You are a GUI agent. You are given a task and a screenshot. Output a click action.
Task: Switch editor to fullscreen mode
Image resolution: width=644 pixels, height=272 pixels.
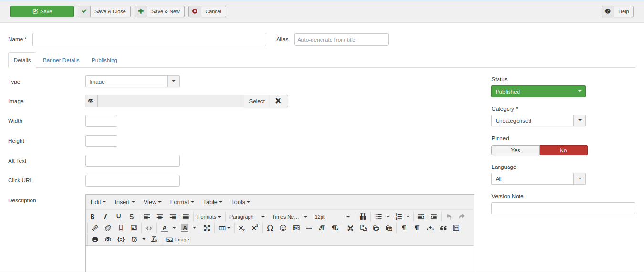[x=207, y=228]
